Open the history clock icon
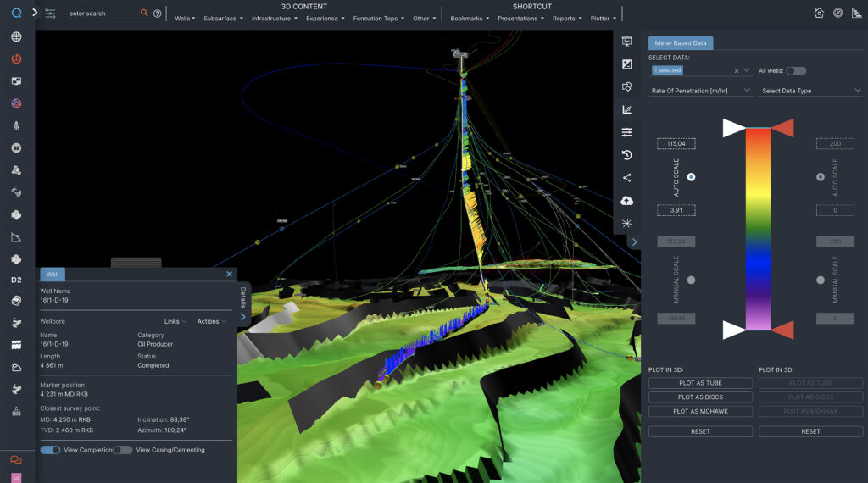Image resolution: width=868 pixels, height=483 pixels. point(627,155)
